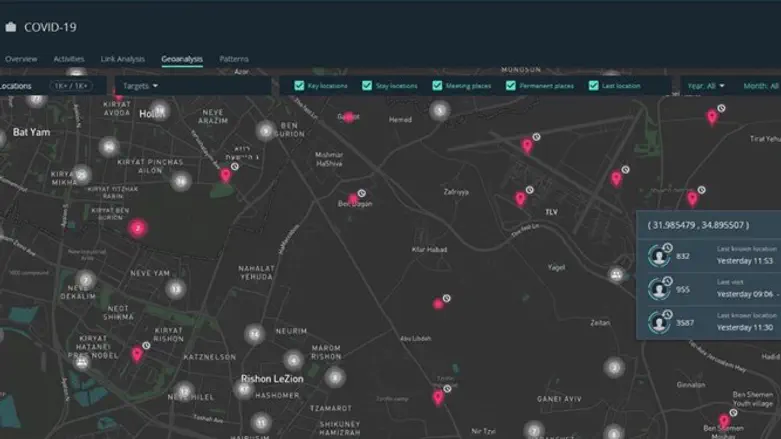The height and width of the screenshot is (439, 781).
Task: Switch to the Link Analysis tab
Action: pos(123,59)
